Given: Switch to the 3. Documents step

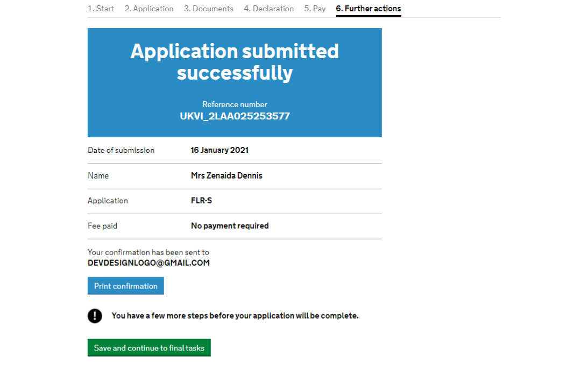Looking at the screenshot, I should tap(209, 9).
